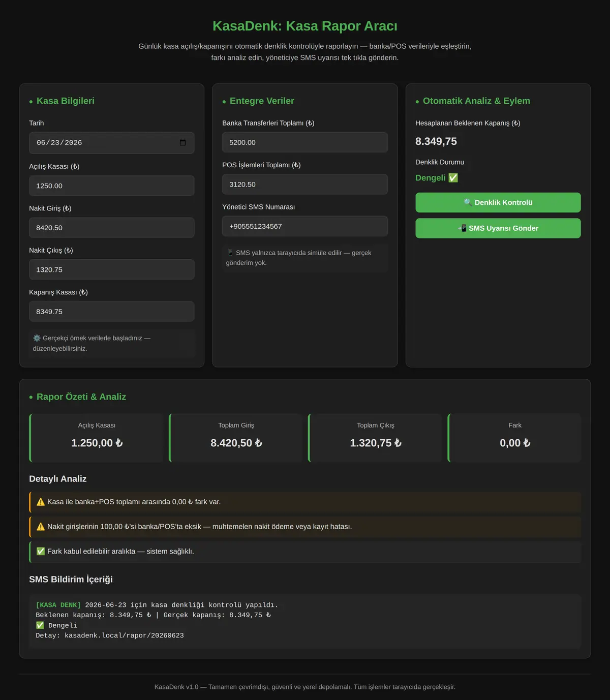Screen dimensions: 610x700
Task: Click the KasaDenk: Kasa Rapor Aracı title
Action: click(x=305, y=26)
